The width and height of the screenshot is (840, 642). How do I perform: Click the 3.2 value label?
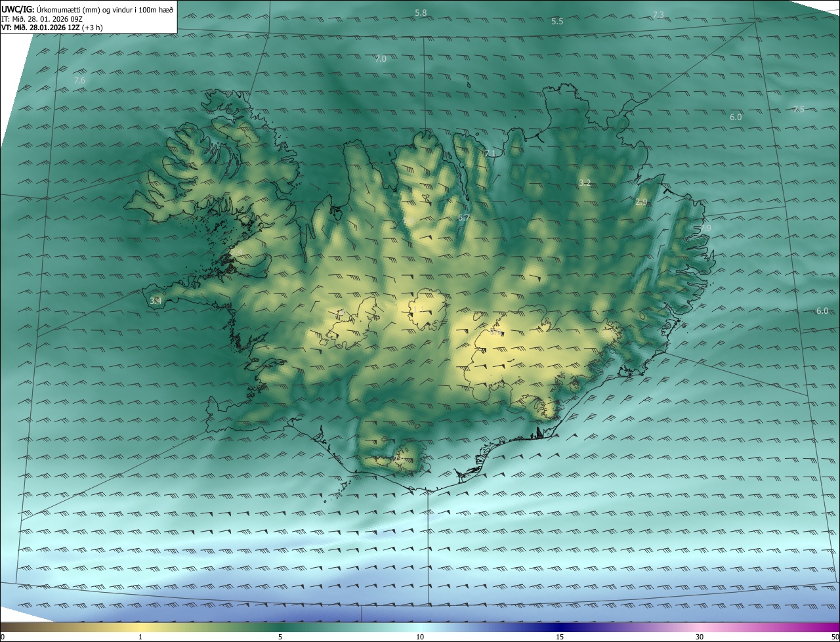coord(585,183)
